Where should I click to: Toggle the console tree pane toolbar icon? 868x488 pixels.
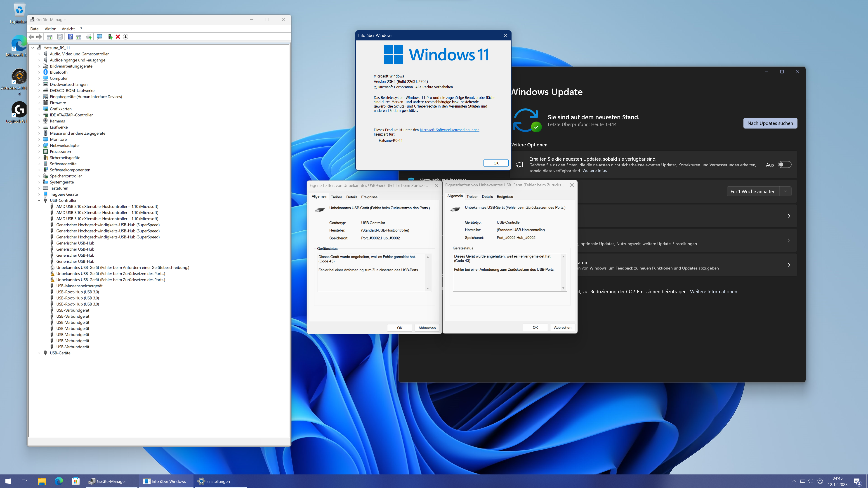point(50,37)
